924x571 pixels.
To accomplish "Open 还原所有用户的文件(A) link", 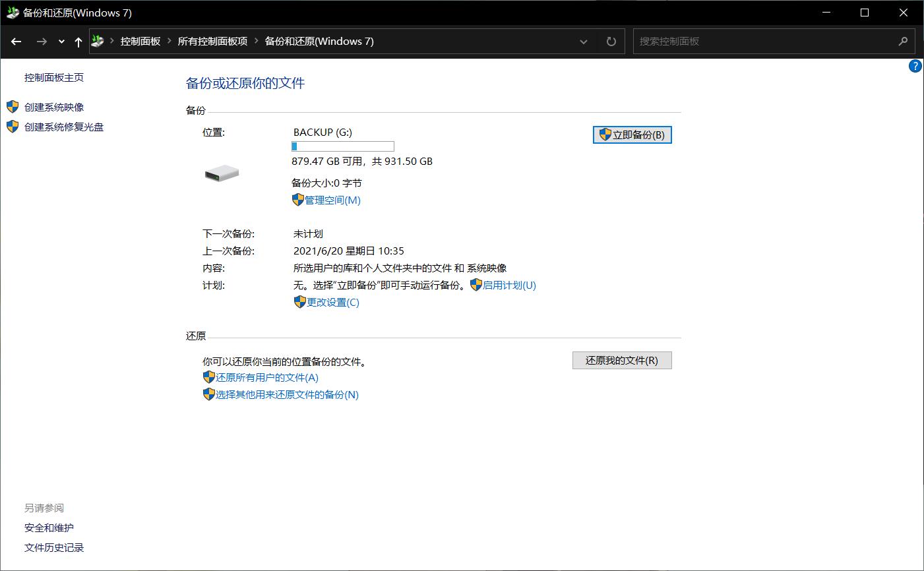I will [x=267, y=377].
